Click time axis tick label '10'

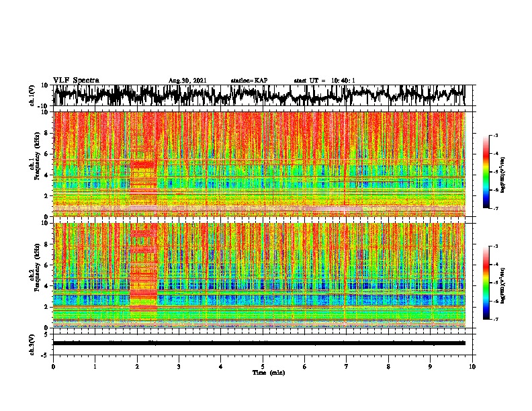click(472, 367)
